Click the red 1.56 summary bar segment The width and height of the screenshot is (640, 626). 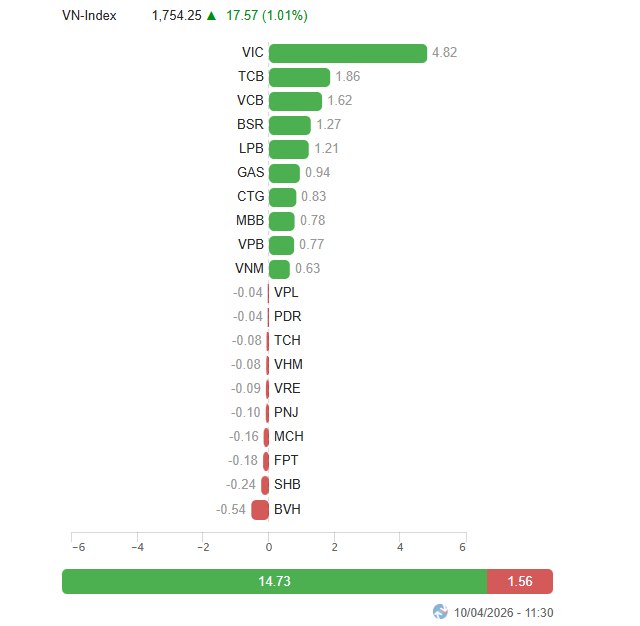(x=520, y=581)
